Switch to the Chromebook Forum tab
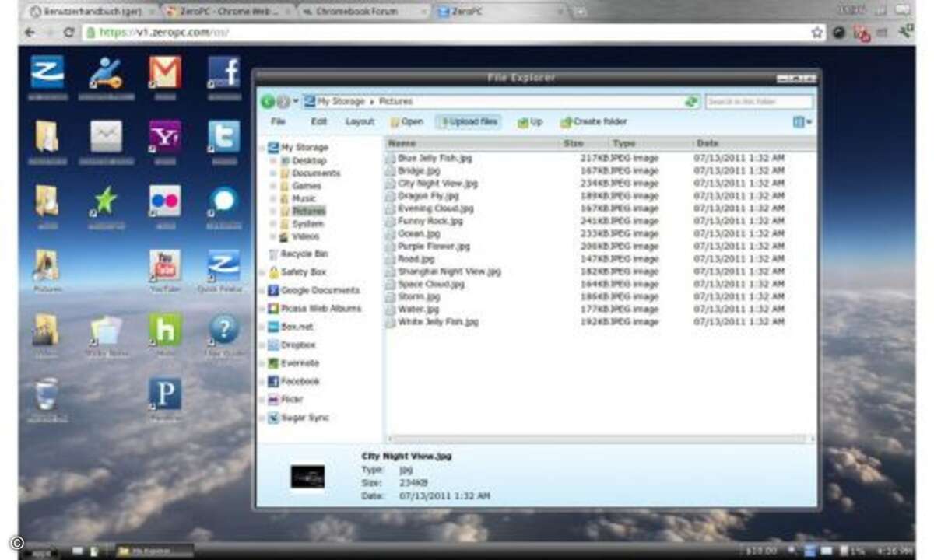Viewport: 934px width, 560px height. click(x=363, y=12)
